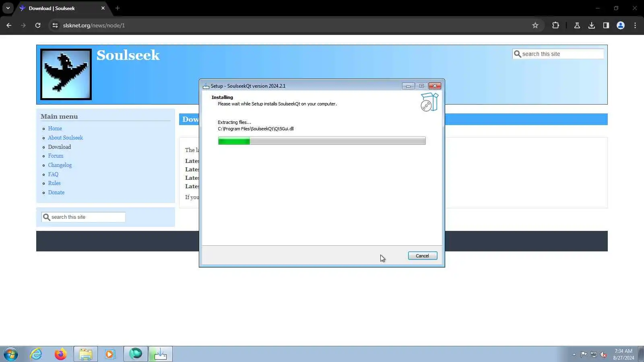The width and height of the screenshot is (644, 362).
Task: Open the network tray icon
Action: (x=594, y=354)
